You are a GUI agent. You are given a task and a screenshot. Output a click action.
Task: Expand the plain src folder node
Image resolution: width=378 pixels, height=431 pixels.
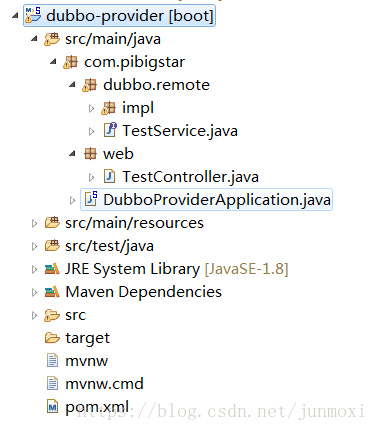[34, 315]
